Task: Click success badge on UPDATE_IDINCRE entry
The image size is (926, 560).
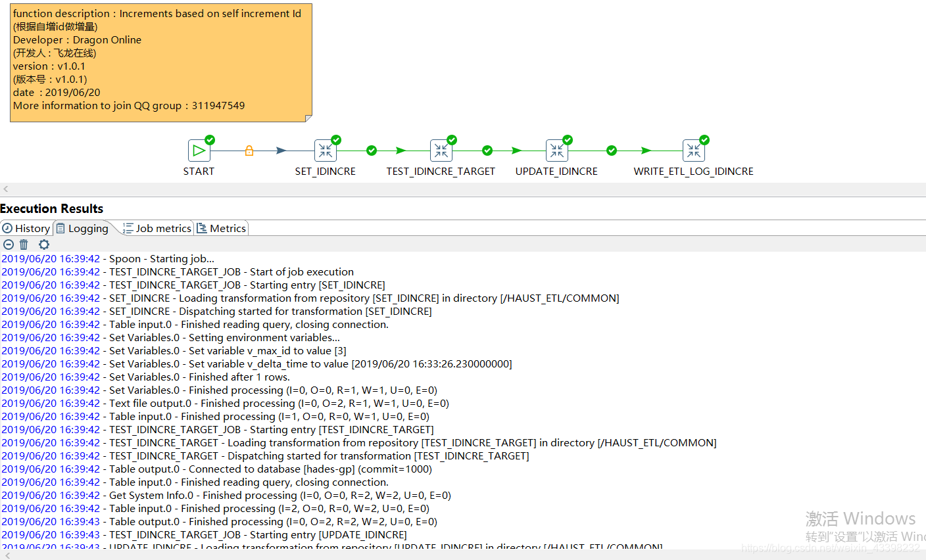Action: tap(568, 139)
